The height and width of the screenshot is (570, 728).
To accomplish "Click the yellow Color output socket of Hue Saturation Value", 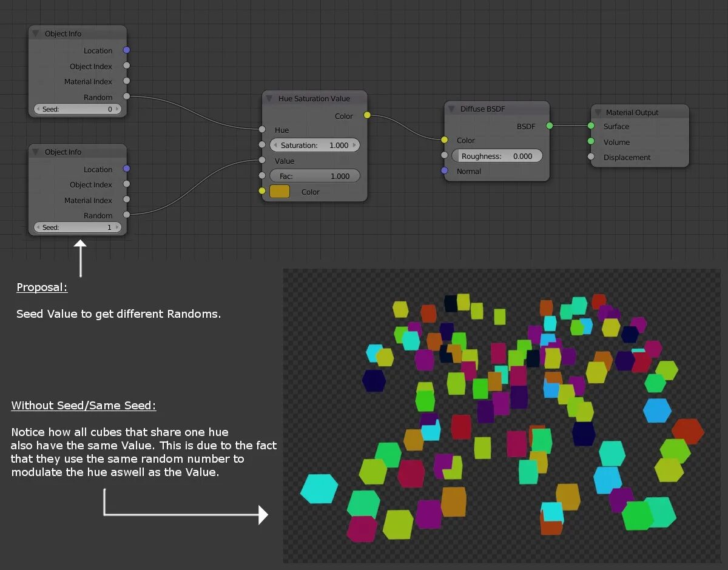I will coord(367,115).
